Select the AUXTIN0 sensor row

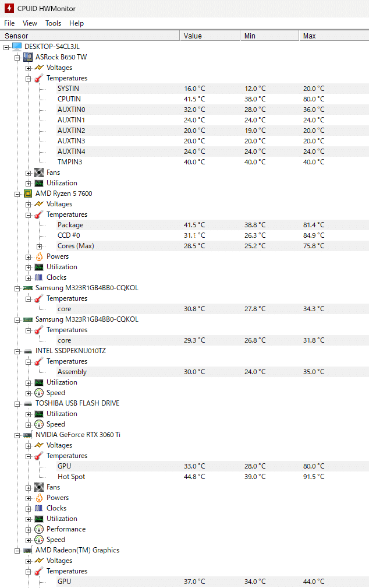pos(212,110)
